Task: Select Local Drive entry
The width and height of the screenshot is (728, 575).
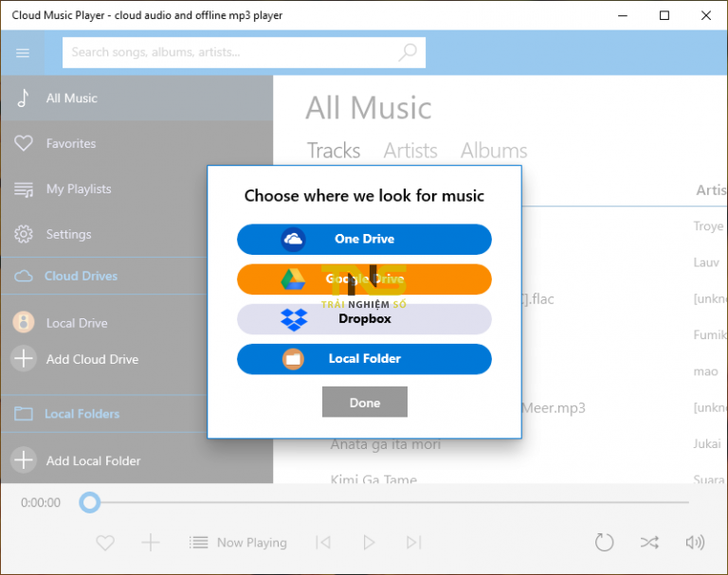Action: 104,322
